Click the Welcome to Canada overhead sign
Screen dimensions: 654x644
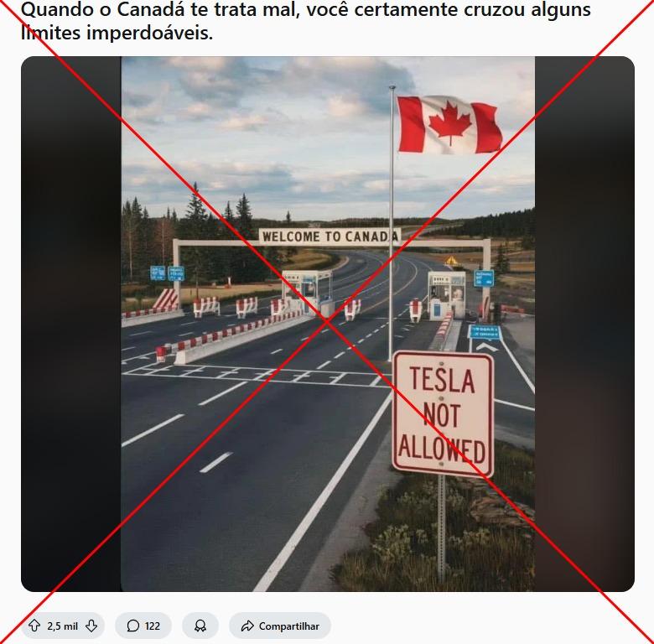[x=330, y=236]
